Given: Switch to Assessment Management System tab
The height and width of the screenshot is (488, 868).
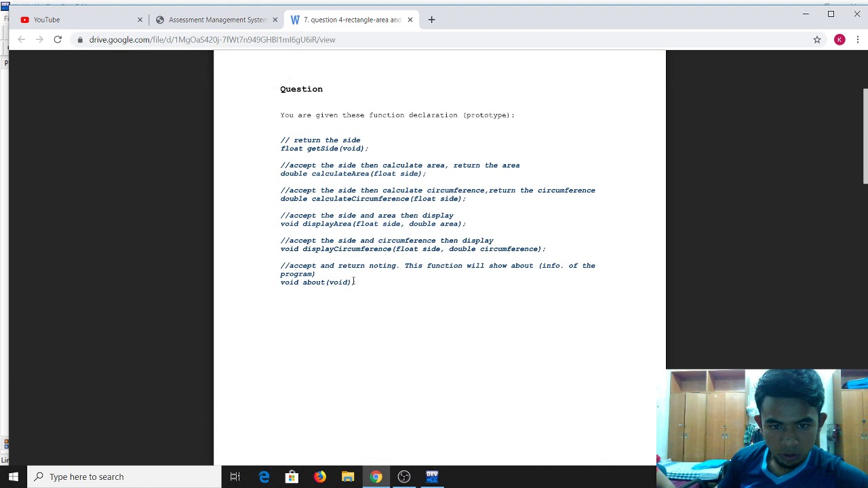Looking at the screenshot, I should [x=216, y=20].
